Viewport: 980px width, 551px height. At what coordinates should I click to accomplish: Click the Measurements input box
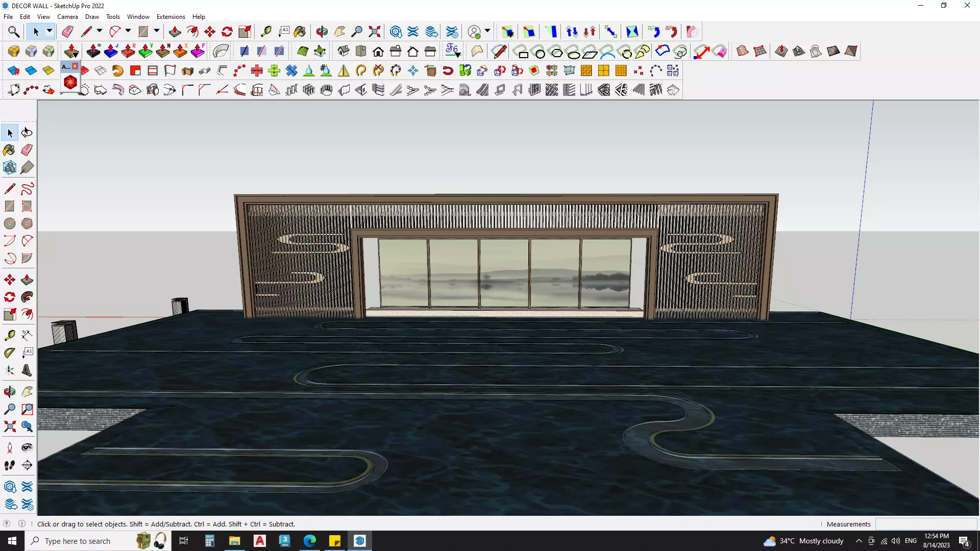click(926, 524)
